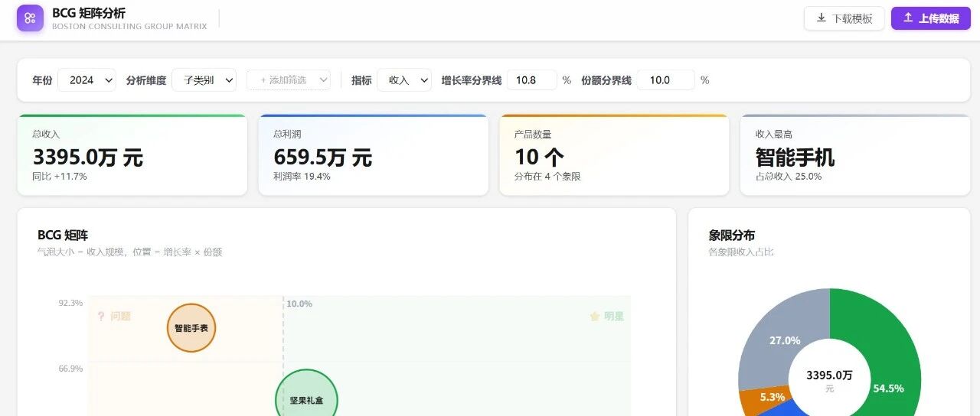Image resolution: width=980 pixels, height=416 pixels.
Task: Click the star icon beside 明星
Action: 594,316
